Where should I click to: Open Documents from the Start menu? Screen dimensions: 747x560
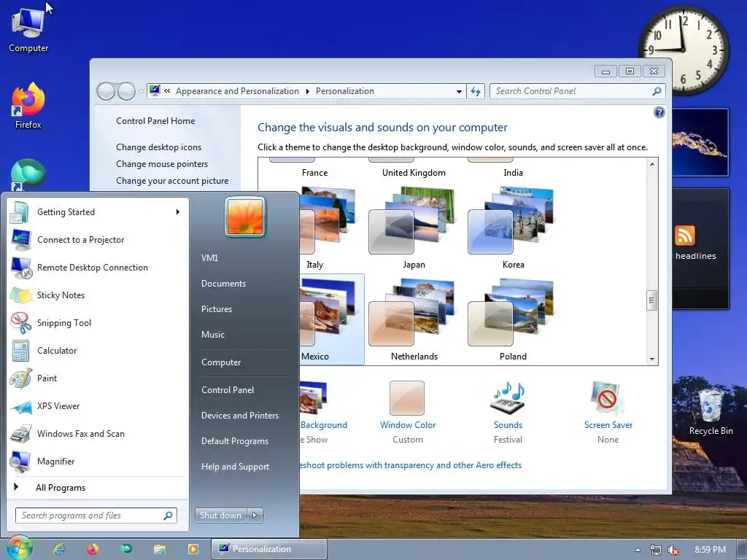click(223, 284)
